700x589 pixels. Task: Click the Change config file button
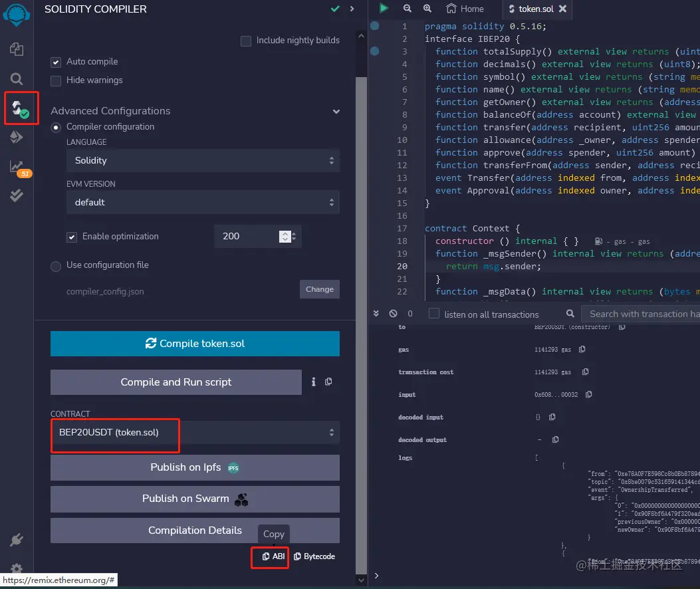click(320, 289)
